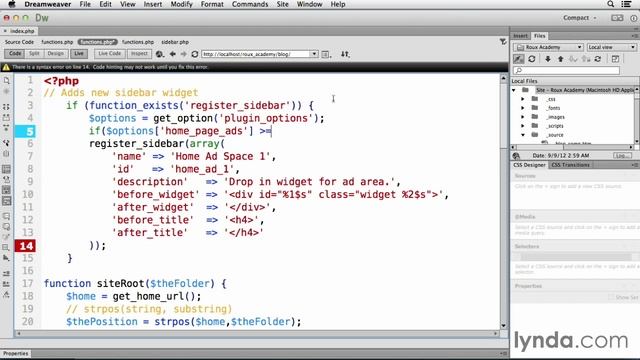This screenshot has height=360, width=640.
Task: Click the connect to remote server icon
Action: coord(518,59)
